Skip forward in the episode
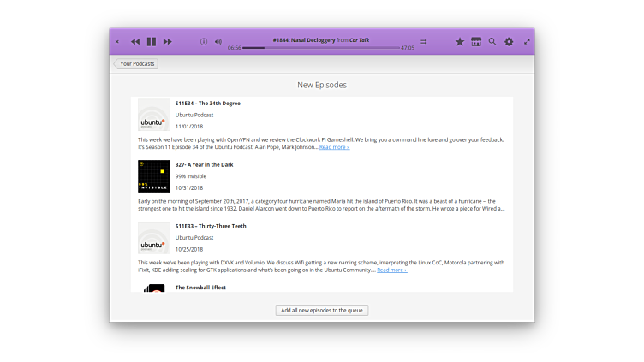 click(x=168, y=41)
